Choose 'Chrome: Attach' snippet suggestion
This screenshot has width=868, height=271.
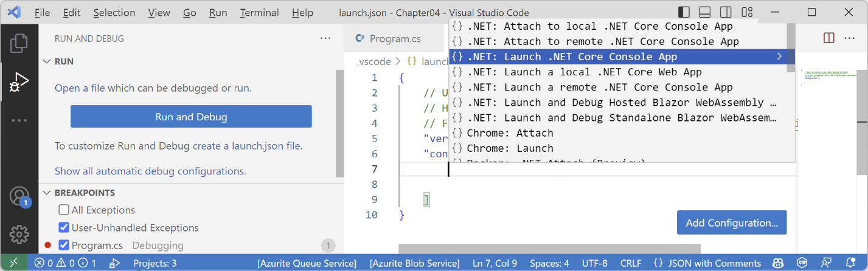617,132
